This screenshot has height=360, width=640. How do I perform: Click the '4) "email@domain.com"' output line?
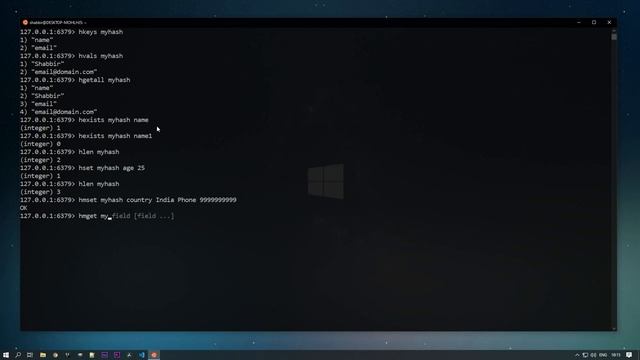point(58,112)
